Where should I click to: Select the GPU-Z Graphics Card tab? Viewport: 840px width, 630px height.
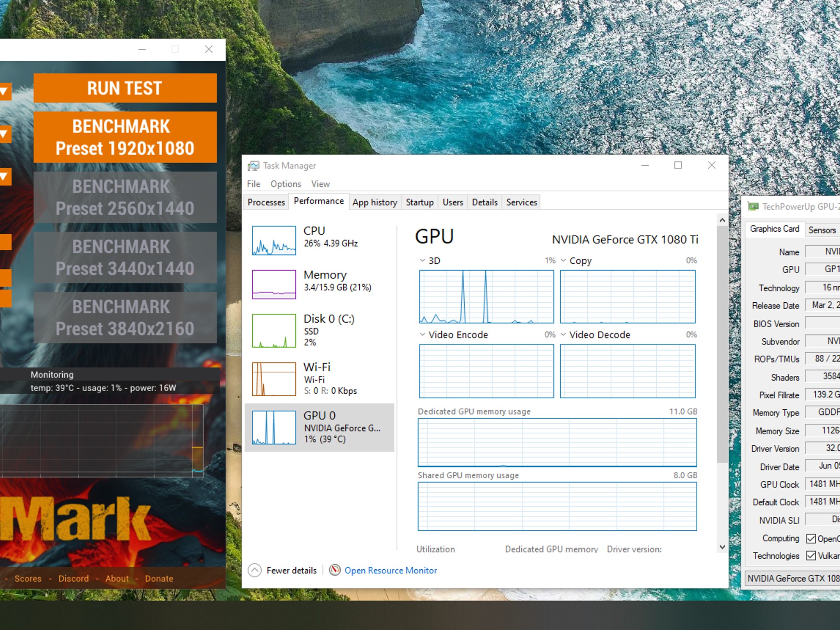[x=774, y=229]
